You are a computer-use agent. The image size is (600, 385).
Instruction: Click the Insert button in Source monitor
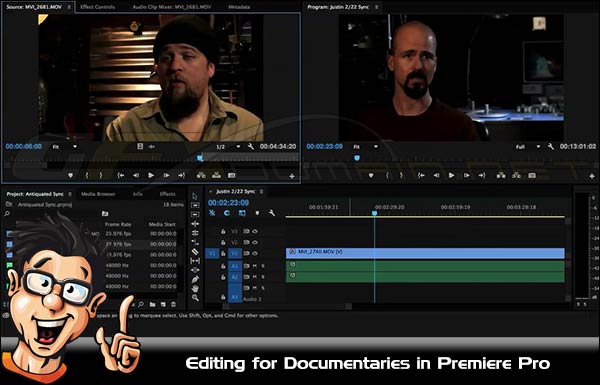201,175
